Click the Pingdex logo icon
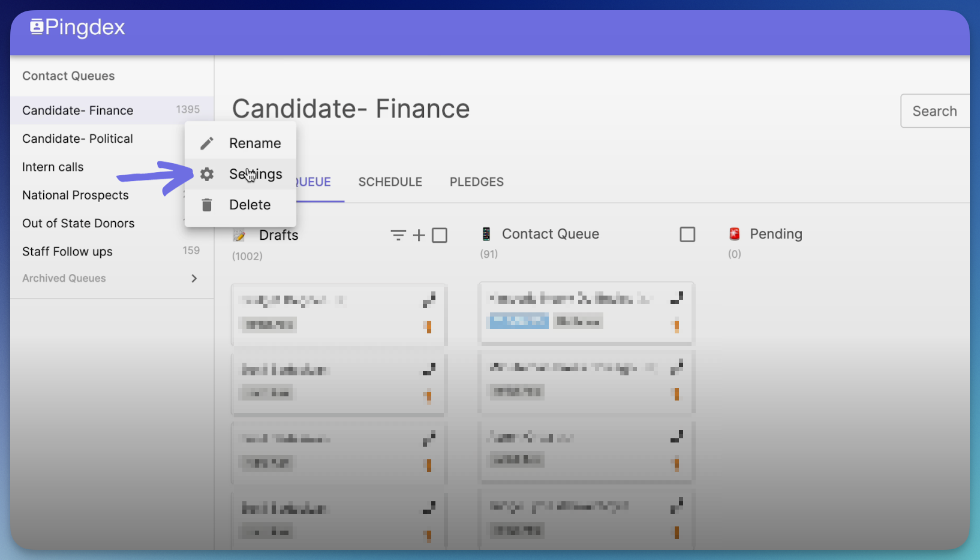The image size is (980, 560). [x=37, y=26]
